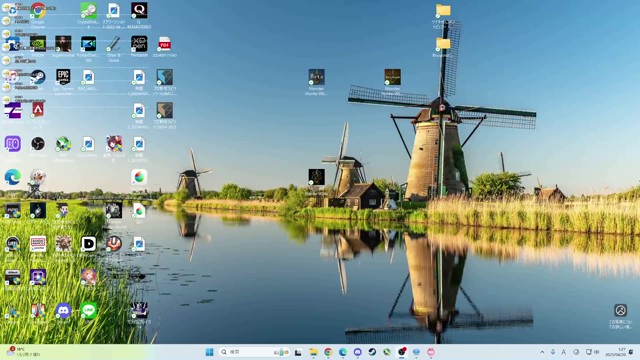
Task: Click the taskbar search box
Action: coord(254,352)
